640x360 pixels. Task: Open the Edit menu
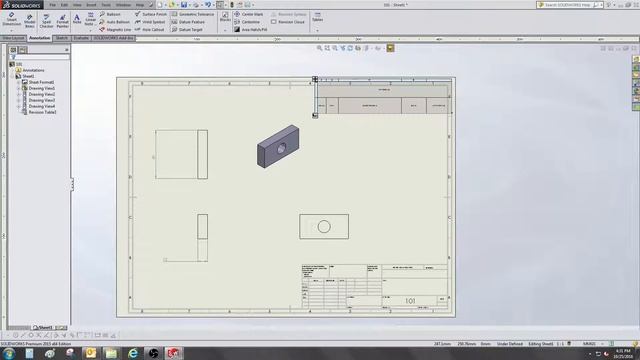[64, 5]
